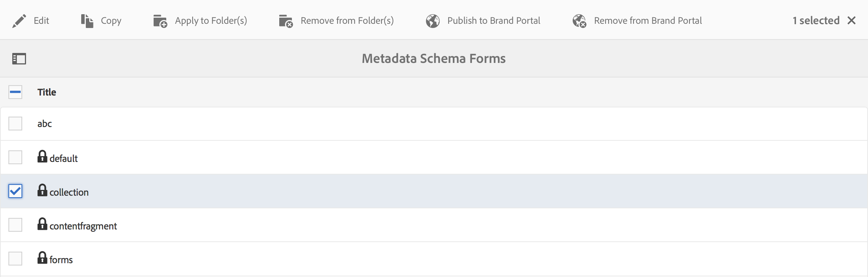868x277 pixels.
Task: Select the forms row checkbox
Action: click(x=15, y=259)
